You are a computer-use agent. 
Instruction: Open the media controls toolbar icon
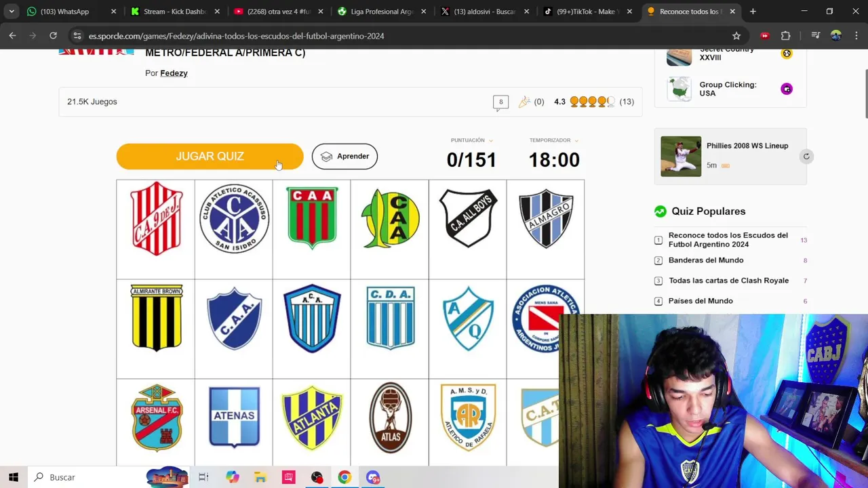[x=816, y=36]
